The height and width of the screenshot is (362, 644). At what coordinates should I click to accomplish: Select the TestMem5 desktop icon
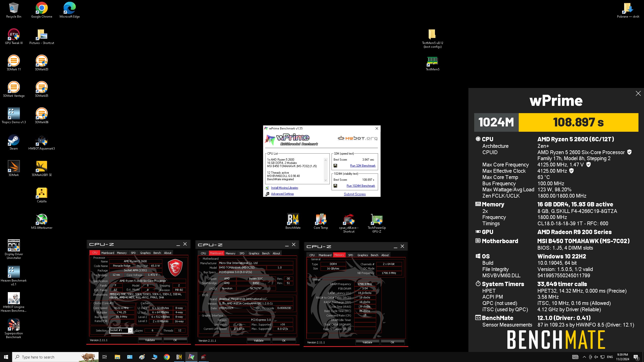[x=432, y=63]
